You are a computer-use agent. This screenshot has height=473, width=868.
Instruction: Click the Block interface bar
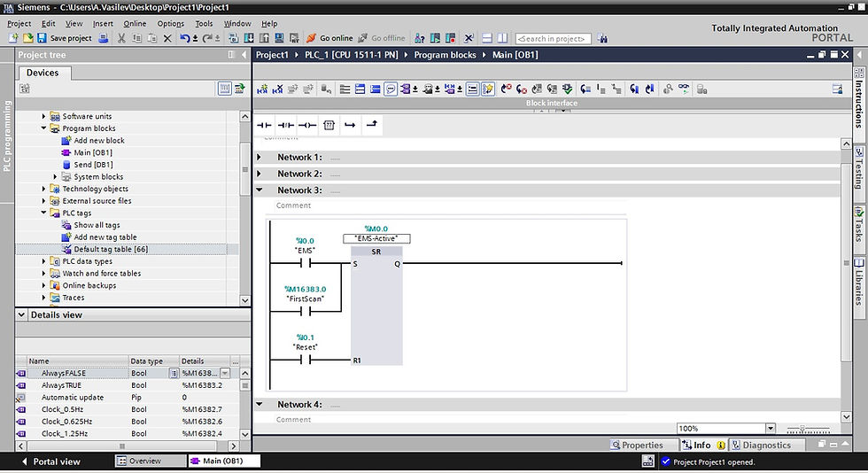tap(551, 103)
